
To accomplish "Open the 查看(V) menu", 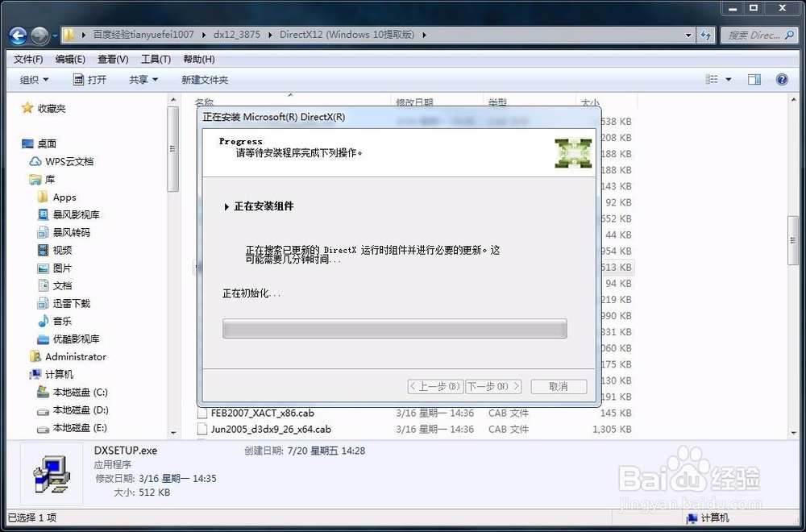I will coord(112,59).
